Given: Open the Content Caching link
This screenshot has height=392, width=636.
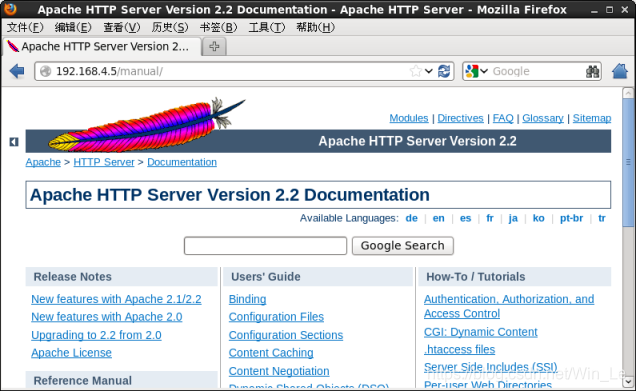Looking at the screenshot, I should click(271, 353).
